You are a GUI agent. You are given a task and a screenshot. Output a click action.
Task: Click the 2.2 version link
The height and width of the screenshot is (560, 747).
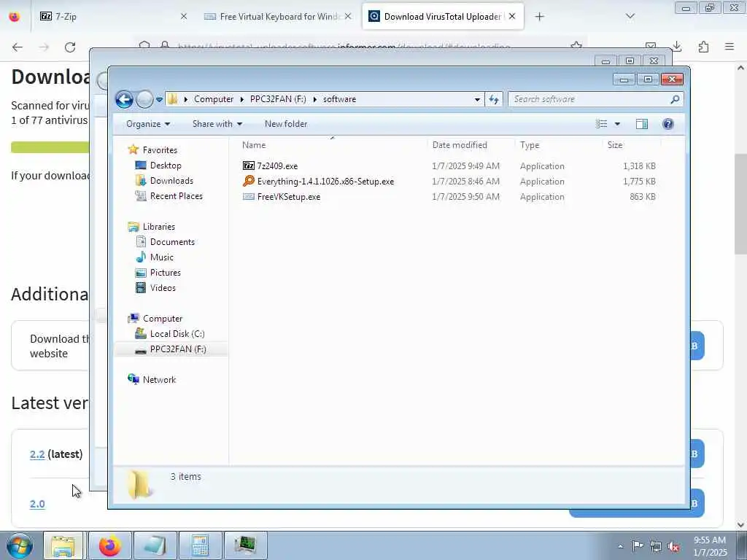(x=37, y=454)
